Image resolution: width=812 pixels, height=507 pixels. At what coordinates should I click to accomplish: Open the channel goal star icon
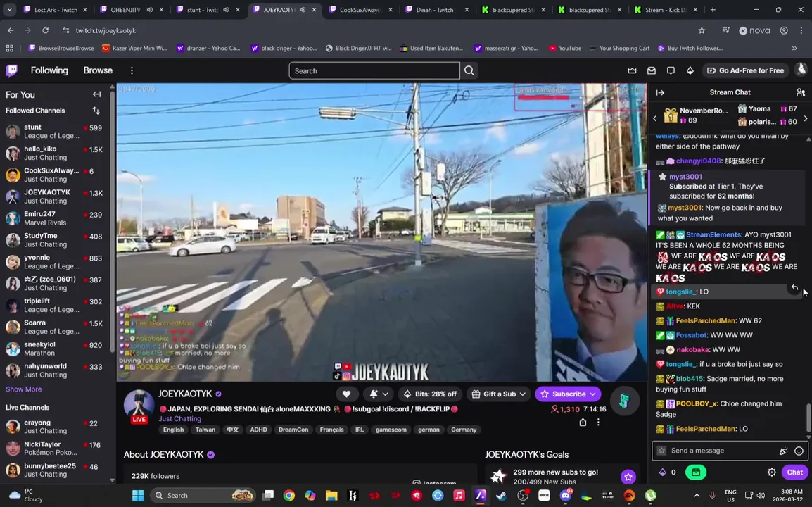coord(628,476)
